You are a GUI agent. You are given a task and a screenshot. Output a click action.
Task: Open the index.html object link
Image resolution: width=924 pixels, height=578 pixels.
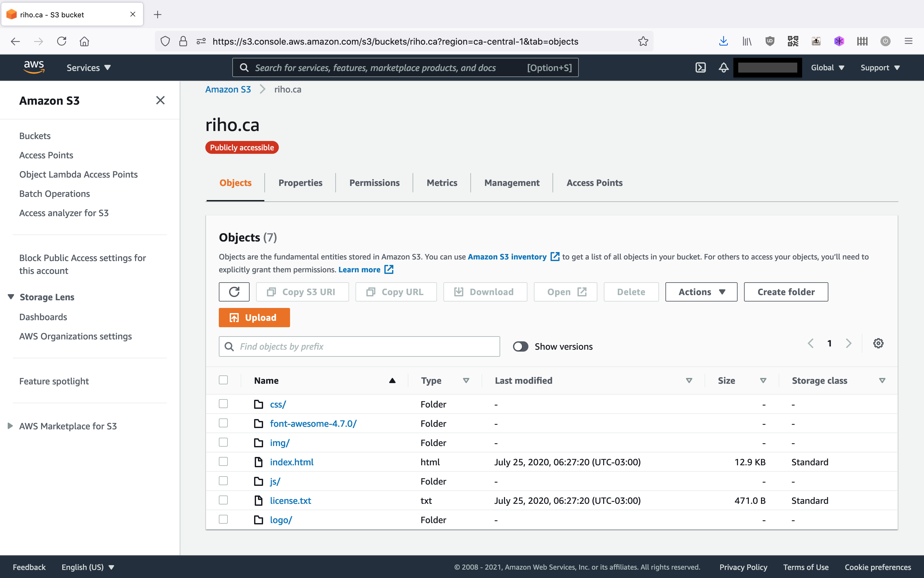(291, 462)
